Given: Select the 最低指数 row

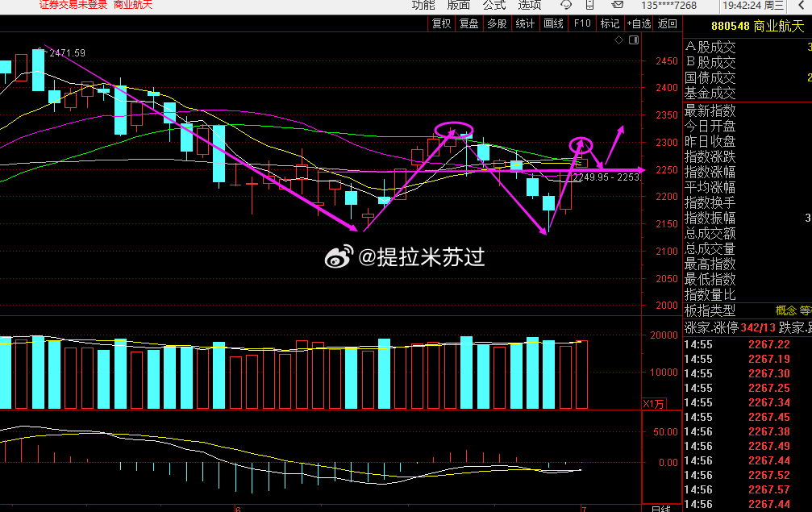Looking at the screenshot, I should 747,280.
